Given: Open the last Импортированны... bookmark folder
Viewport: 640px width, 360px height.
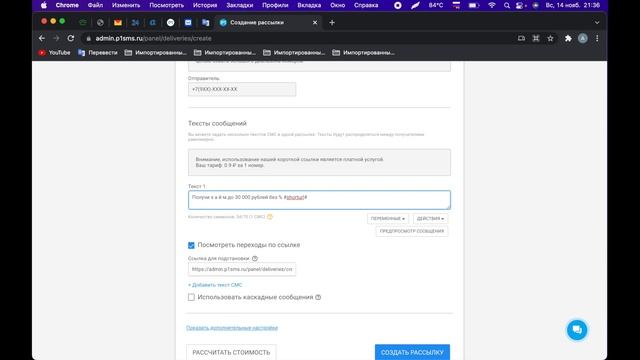Looking at the screenshot, I should 364,53.
